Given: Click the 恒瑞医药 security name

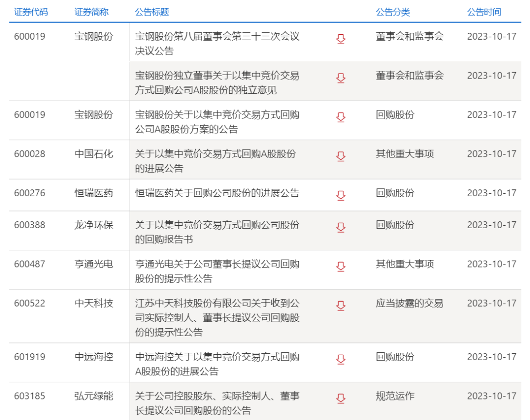Looking at the screenshot, I should pyautogui.click(x=94, y=193).
